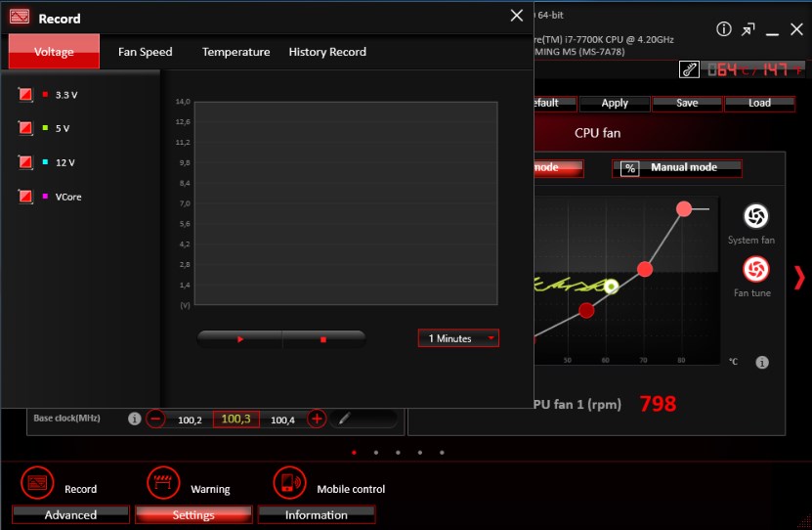The image size is (812, 530).
Task: Close the Record dialog
Action: [516, 16]
